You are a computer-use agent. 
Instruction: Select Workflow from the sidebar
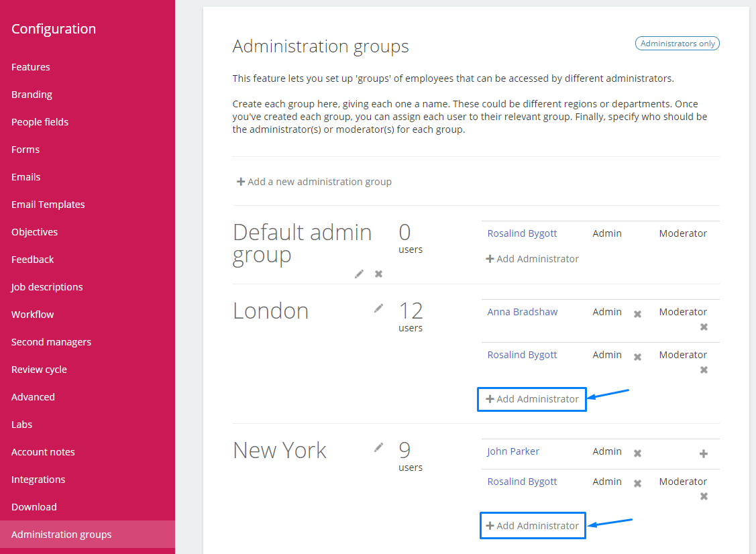(33, 315)
